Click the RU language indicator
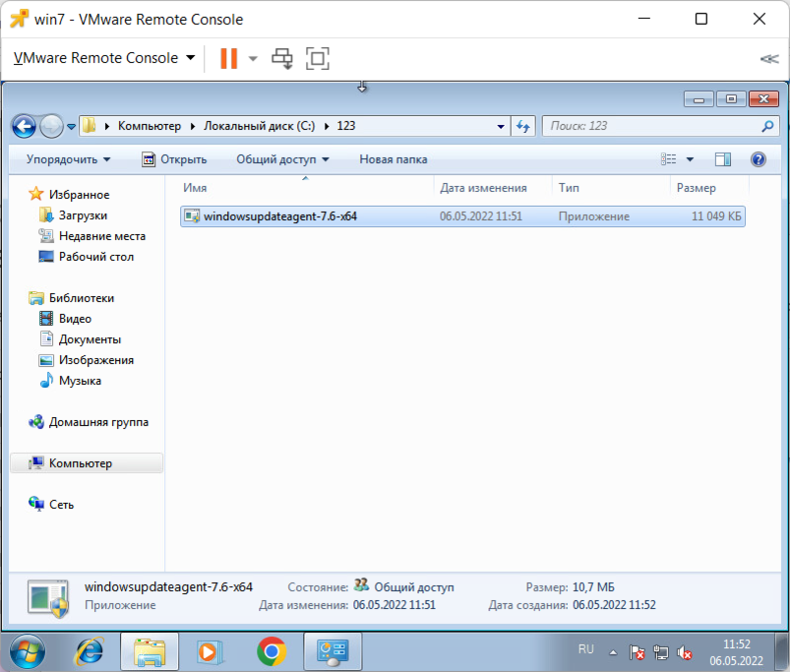This screenshot has width=790, height=672. click(x=586, y=648)
